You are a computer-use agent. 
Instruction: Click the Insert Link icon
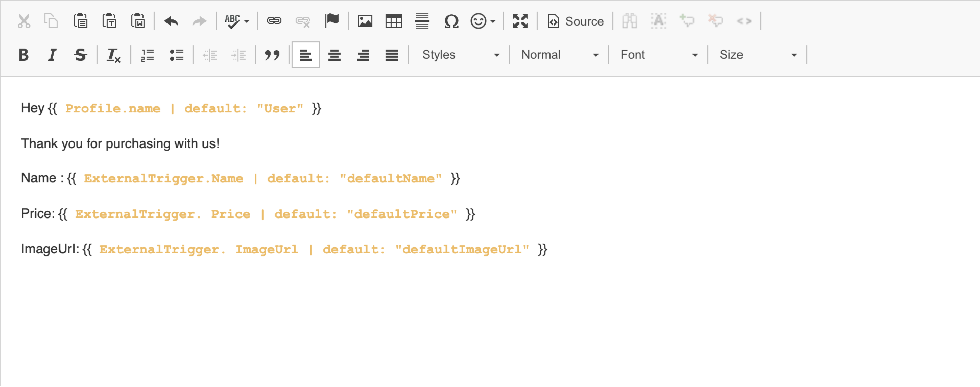tap(274, 21)
